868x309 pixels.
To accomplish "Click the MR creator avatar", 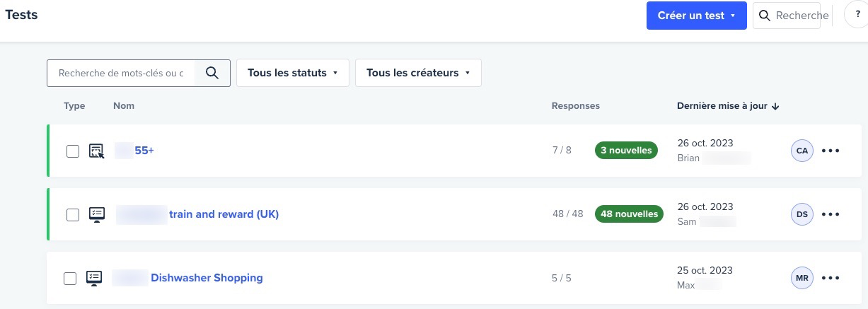I will (802, 278).
